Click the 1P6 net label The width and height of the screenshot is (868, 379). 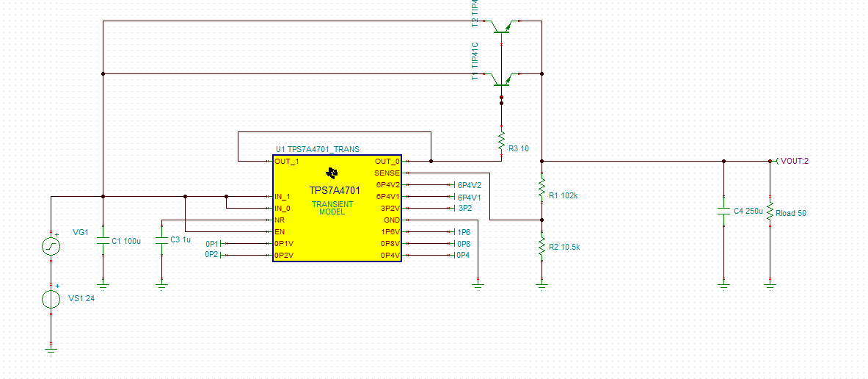click(x=464, y=232)
